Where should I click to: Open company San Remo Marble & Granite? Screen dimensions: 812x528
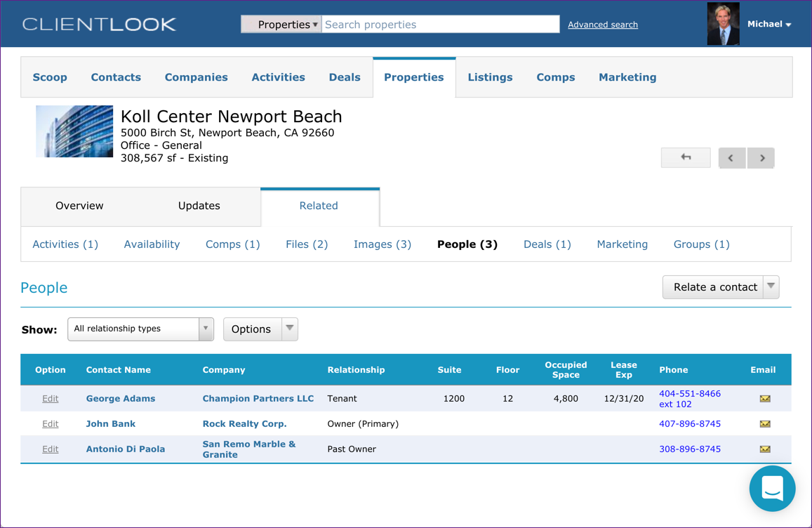(x=249, y=449)
